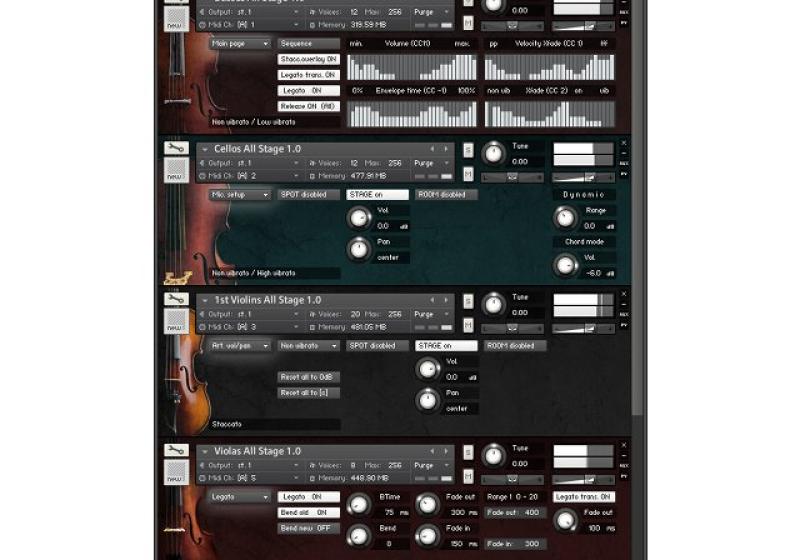This screenshot has height=560, width=800.
Task: Close the 1st Violins instrument with X icon
Action: coord(623,294)
